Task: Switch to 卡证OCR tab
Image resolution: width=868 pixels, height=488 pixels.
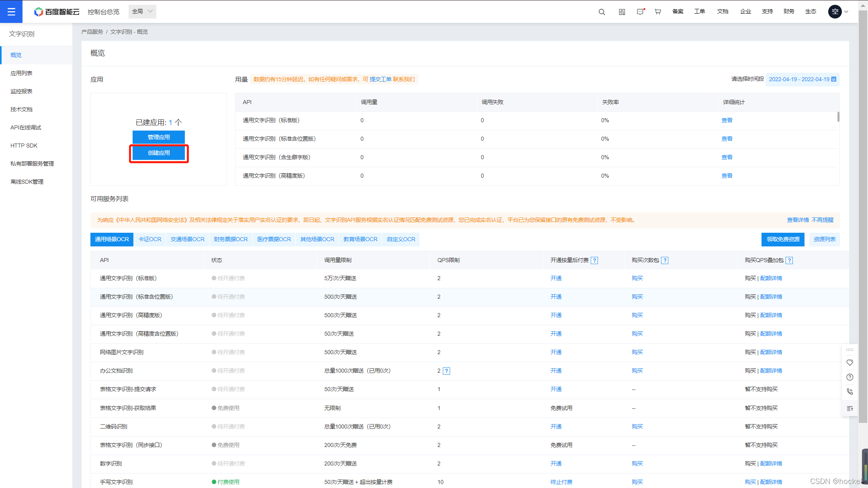Action: (149, 240)
